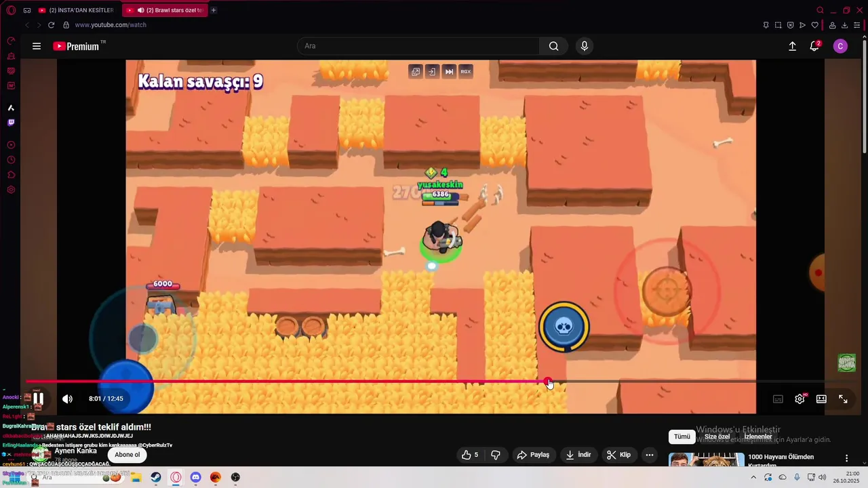Open Opera sidebar history clock icon
Viewport: 868px width, 488px height.
[11, 160]
